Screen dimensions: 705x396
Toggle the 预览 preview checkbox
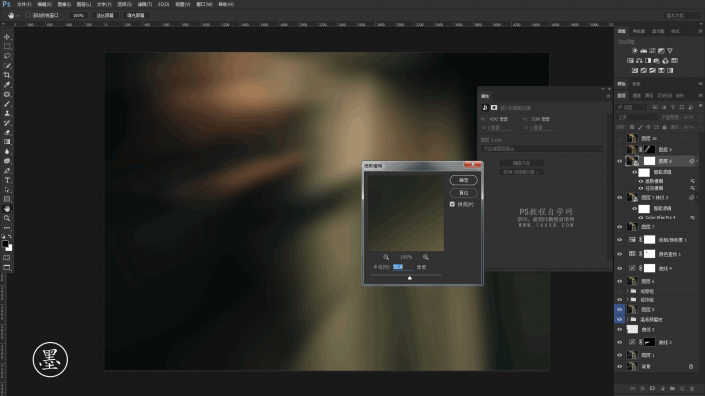pyautogui.click(x=452, y=205)
